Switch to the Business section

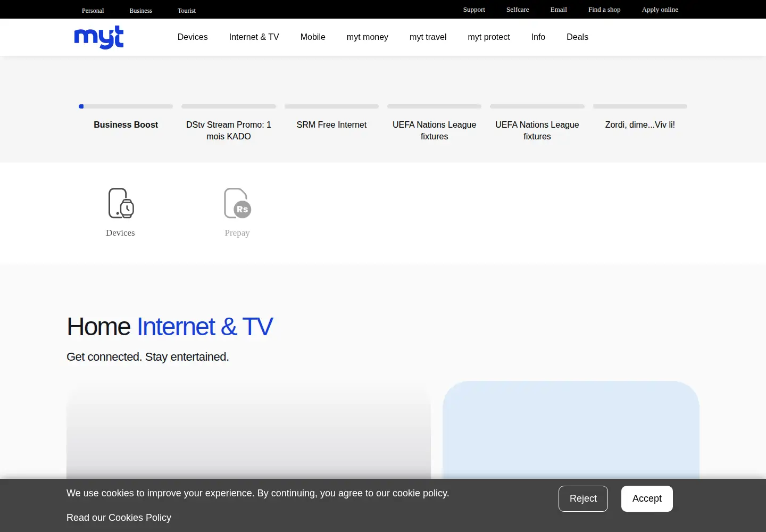[x=141, y=11]
